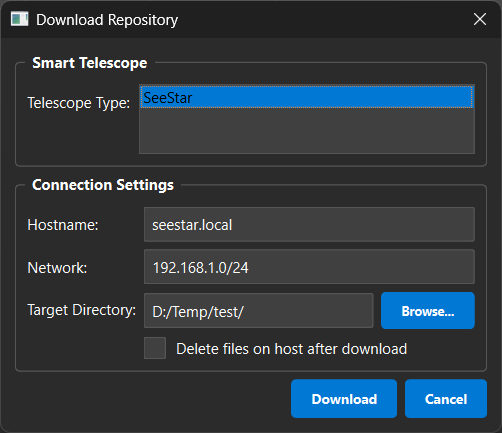Open the Browse... folder picker
The image size is (502, 433).
coord(428,311)
